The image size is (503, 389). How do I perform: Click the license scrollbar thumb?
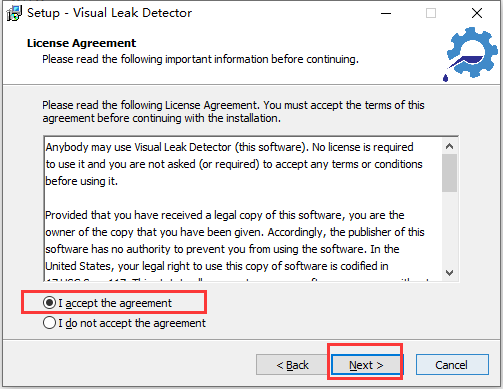coord(449,173)
